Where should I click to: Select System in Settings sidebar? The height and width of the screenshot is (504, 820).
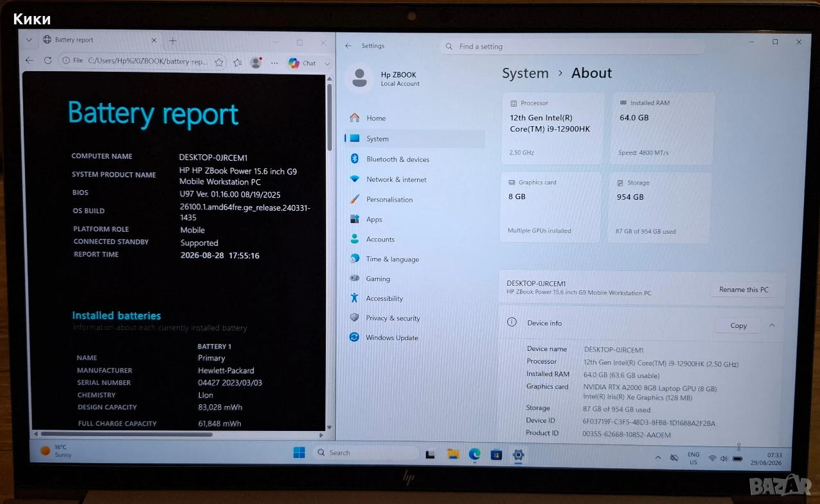point(414,138)
